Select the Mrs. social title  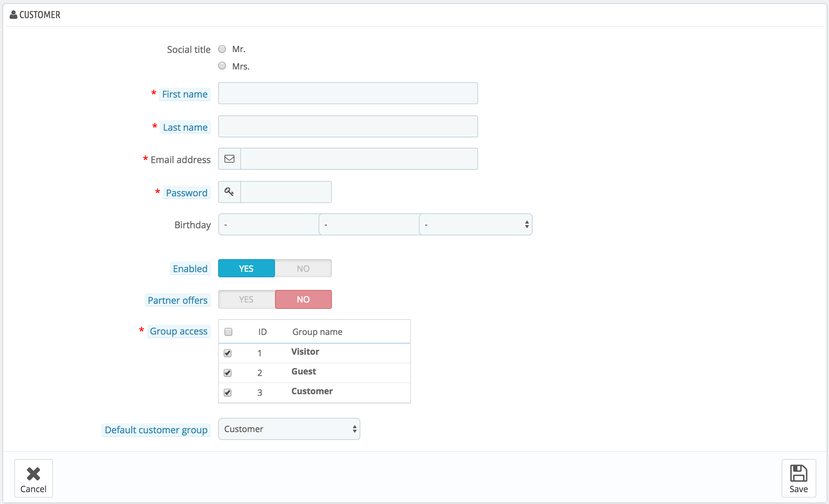[x=222, y=66]
